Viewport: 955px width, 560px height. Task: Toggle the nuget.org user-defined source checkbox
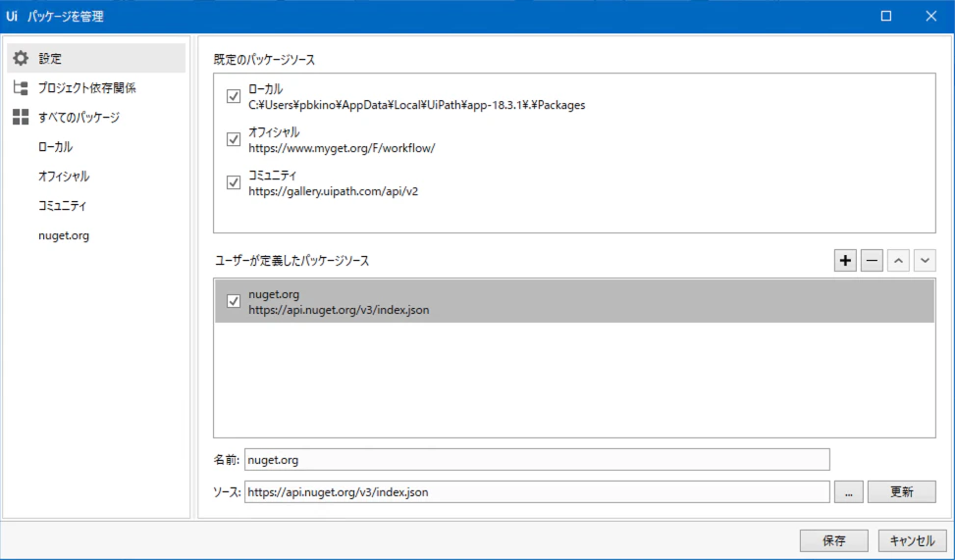click(x=234, y=301)
